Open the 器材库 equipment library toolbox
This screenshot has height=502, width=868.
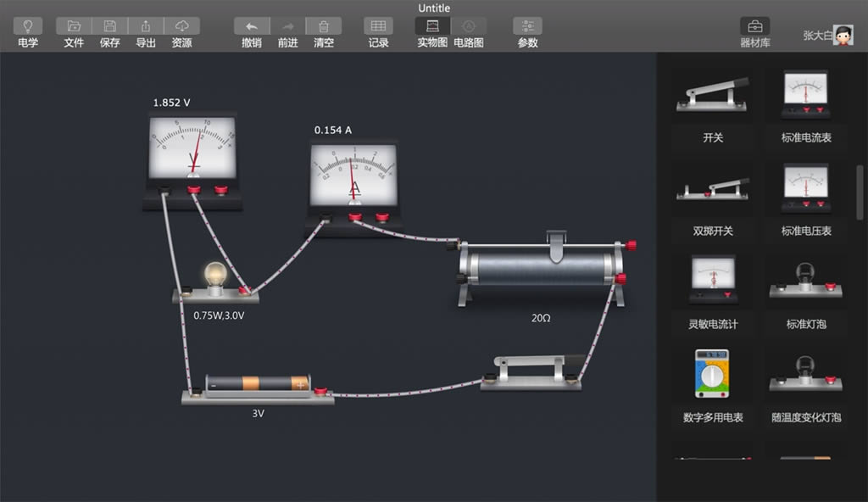pyautogui.click(x=755, y=26)
